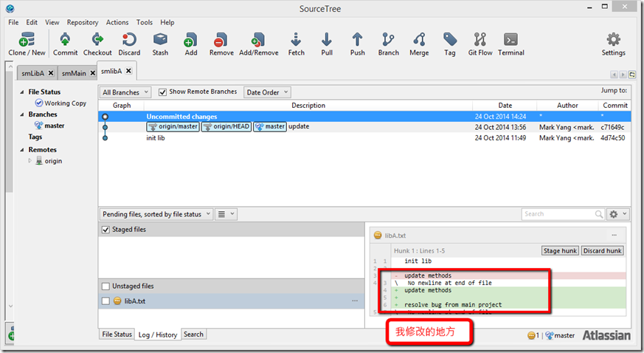Image resolution: width=644 pixels, height=353 pixels.
Task: Click the Commit toolbar icon
Action: [x=65, y=44]
